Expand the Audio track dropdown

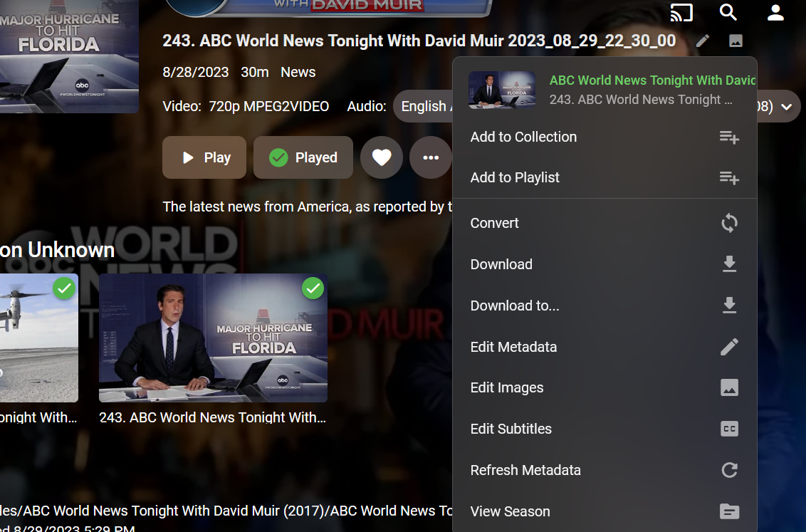pyautogui.click(x=786, y=107)
